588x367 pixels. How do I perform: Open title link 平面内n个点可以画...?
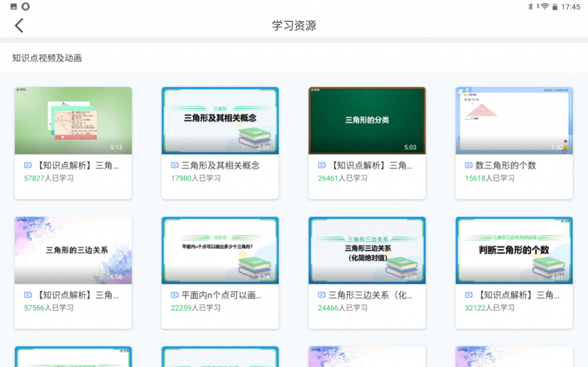[222, 295]
